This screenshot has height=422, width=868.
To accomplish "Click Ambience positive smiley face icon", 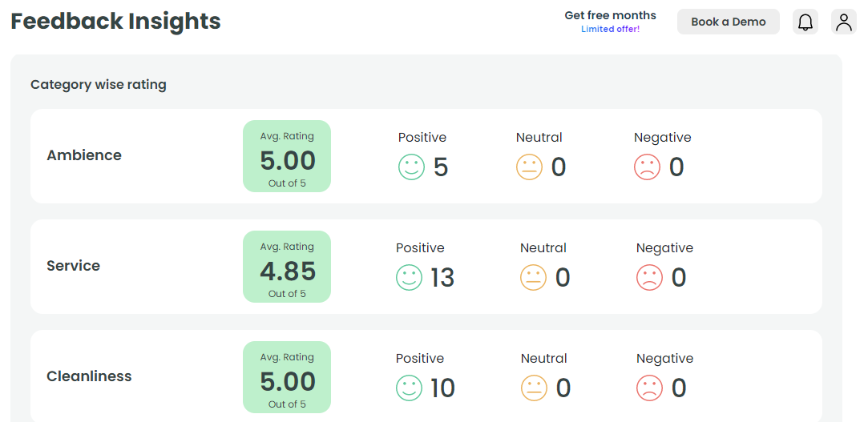I will coord(411,167).
